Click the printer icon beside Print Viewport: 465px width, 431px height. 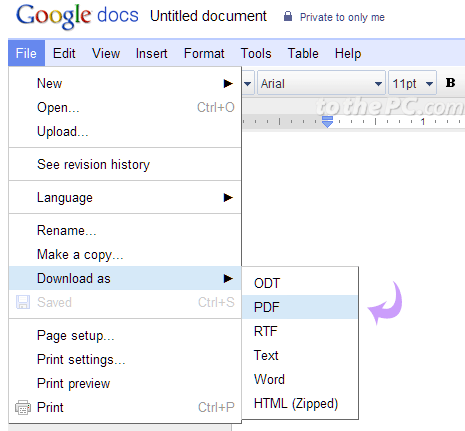tap(23, 407)
